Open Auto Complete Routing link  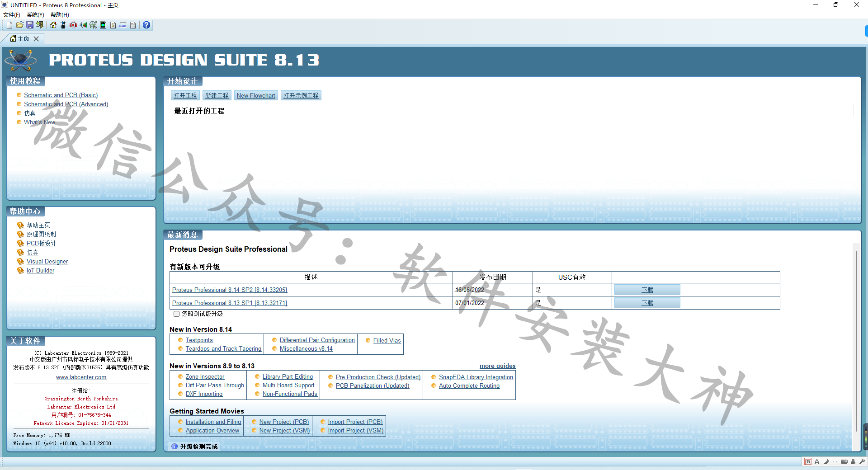[x=469, y=386]
